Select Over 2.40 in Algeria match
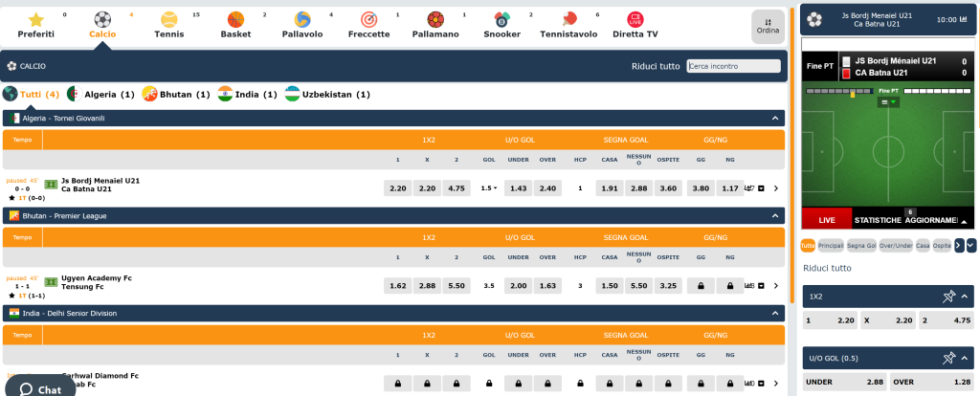Viewport: 980px width, 396px height. pos(547,188)
